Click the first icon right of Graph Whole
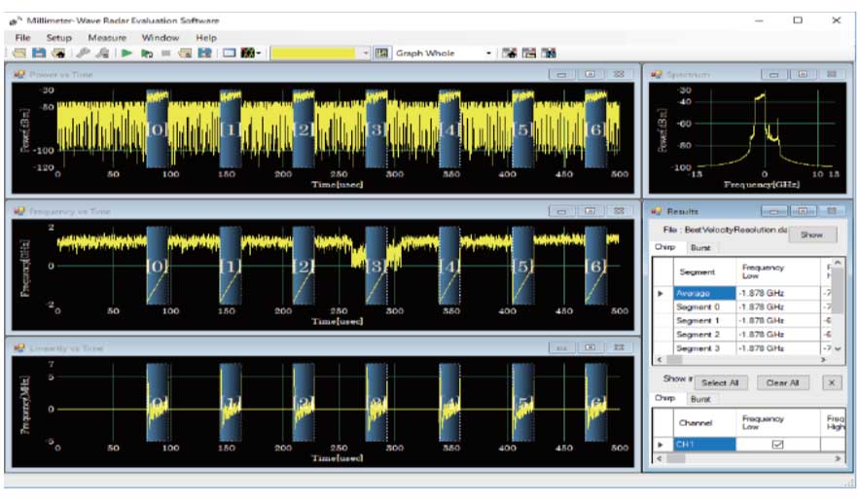The height and width of the screenshot is (504, 860). pos(510,54)
